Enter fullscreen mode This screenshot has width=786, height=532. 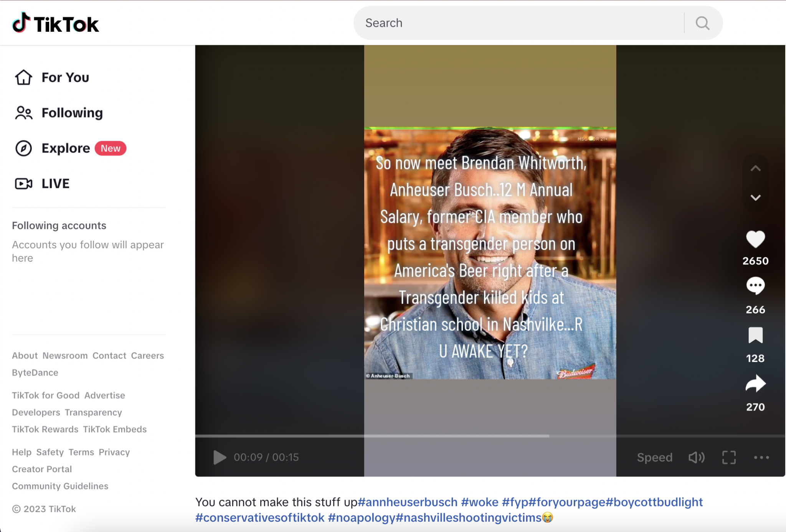pos(728,457)
